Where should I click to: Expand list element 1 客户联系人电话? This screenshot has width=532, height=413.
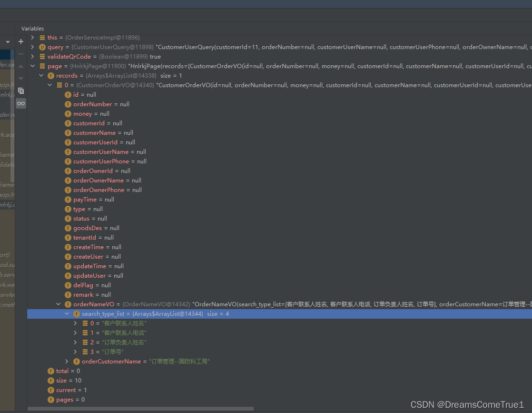[75, 333]
